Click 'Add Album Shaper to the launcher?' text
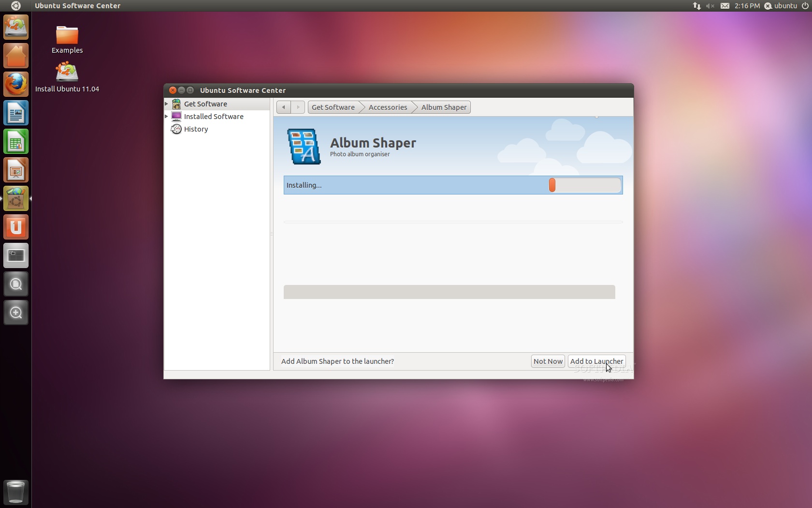Screen dimensions: 812x508 point(337,361)
